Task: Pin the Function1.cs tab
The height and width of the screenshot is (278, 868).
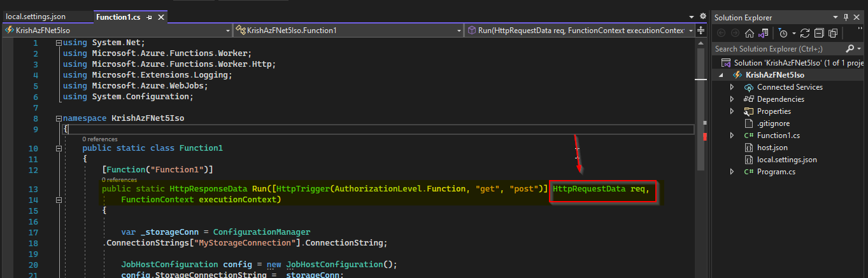Action: [x=150, y=17]
